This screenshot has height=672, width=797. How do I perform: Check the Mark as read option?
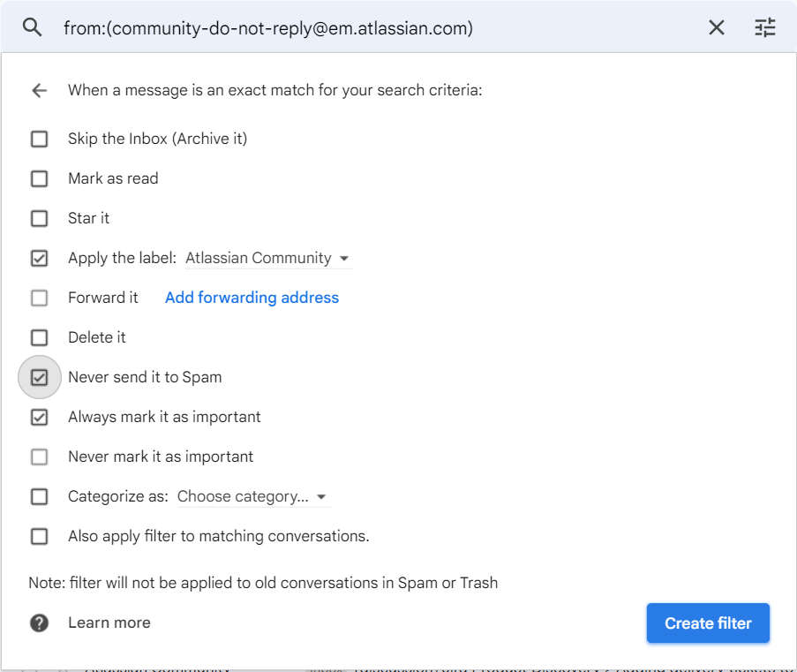click(x=39, y=178)
